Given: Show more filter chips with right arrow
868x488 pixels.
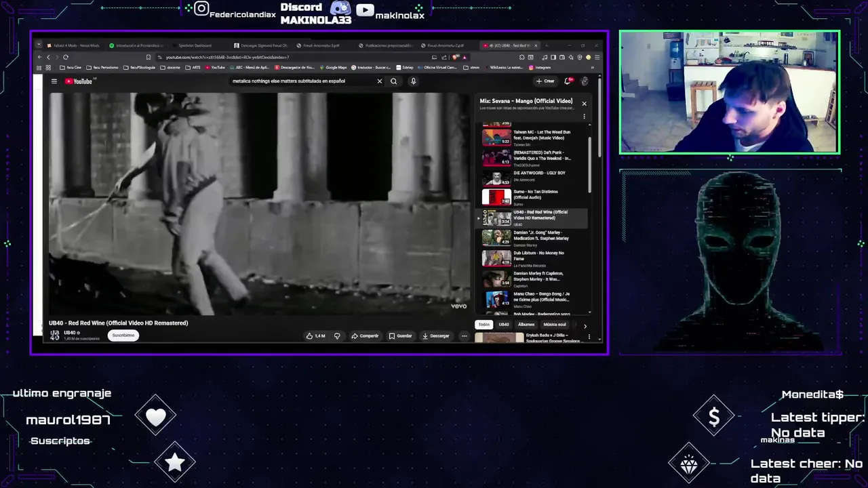Looking at the screenshot, I should (x=585, y=326).
